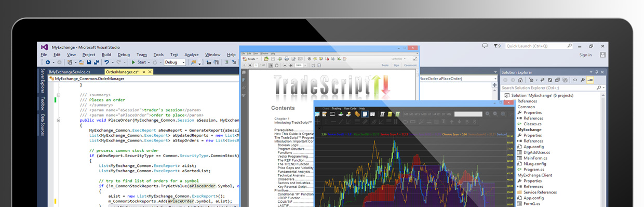Select Program.cs in Solution Explorer

pos(534,170)
